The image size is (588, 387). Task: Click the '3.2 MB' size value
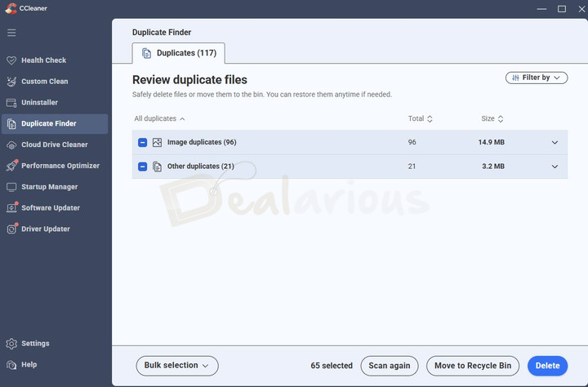click(x=493, y=167)
